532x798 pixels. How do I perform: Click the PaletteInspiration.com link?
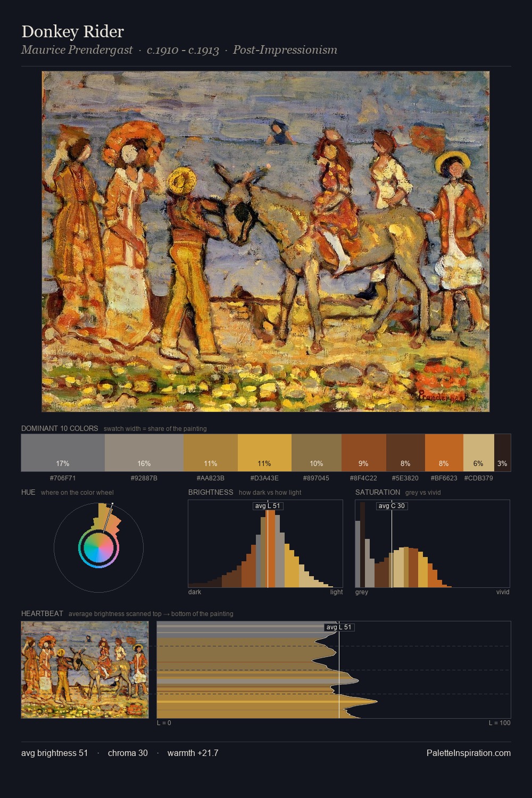point(469,753)
